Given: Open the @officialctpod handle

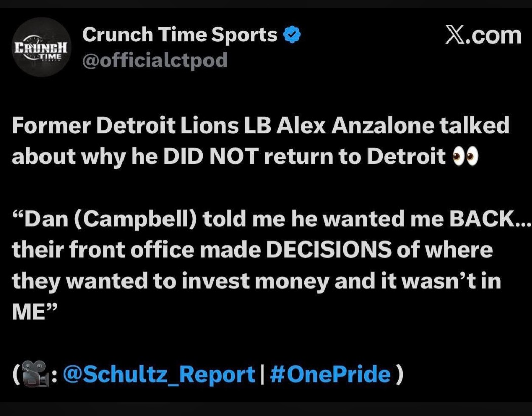Looking at the screenshot, I should (154, 61).
